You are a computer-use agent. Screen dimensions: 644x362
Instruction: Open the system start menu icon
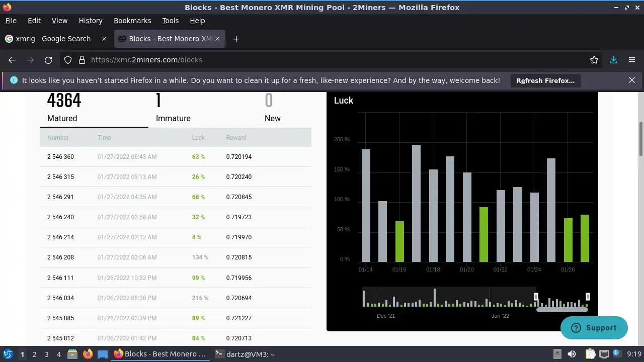[x=8, y=354]
